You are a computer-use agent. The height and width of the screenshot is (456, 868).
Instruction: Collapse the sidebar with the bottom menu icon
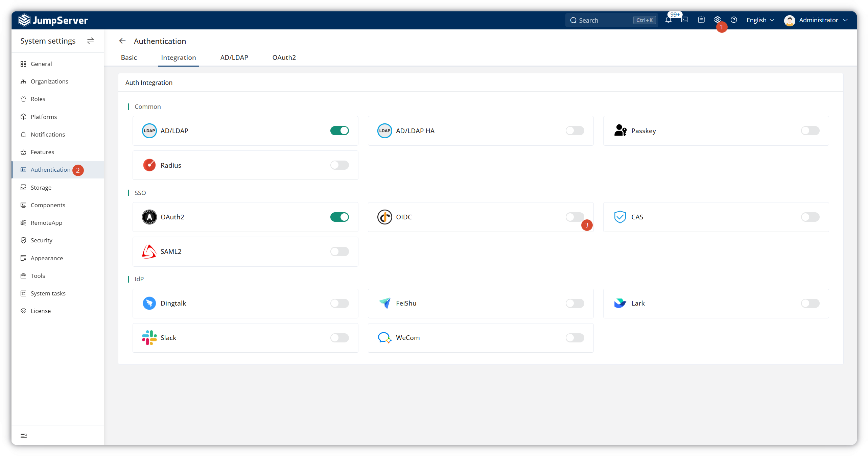click(x=24, y=435)
